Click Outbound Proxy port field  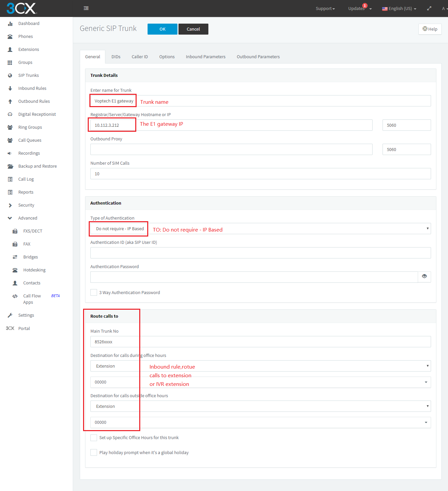tap(407, 149)
